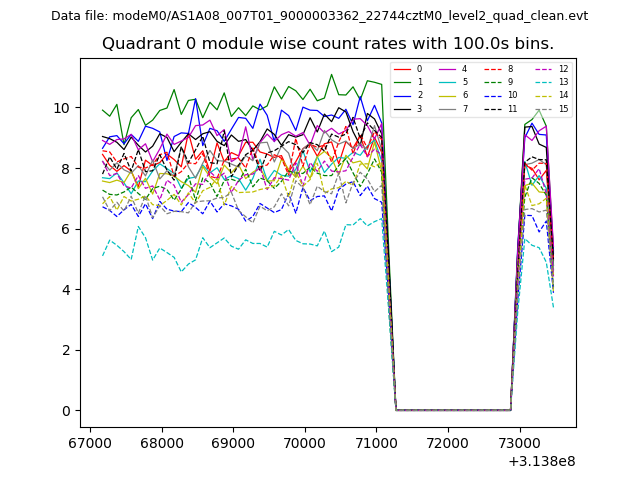Click the x-axis tick label 67000
Viewport: 640px width, 480px height.
point(90,442)
